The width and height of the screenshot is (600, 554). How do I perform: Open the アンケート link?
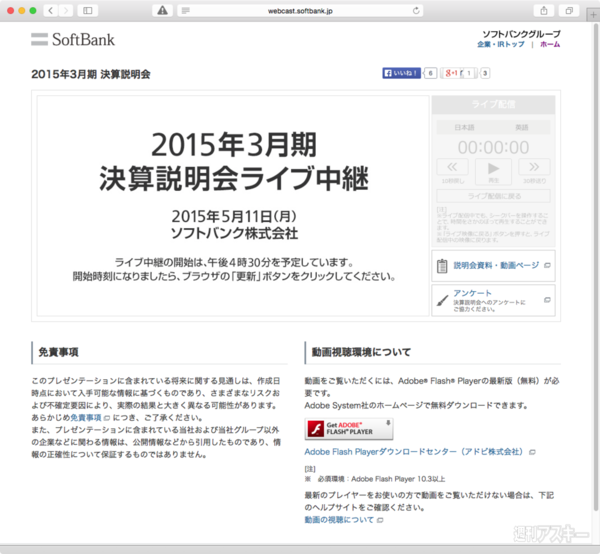pos(472,293)
